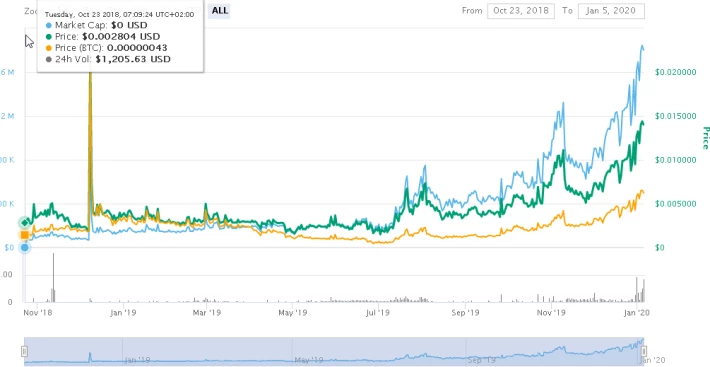This screenshot has width=710, height=367.
Task: Click the '$0.002804 USD' price value
Action: [120, 37]
